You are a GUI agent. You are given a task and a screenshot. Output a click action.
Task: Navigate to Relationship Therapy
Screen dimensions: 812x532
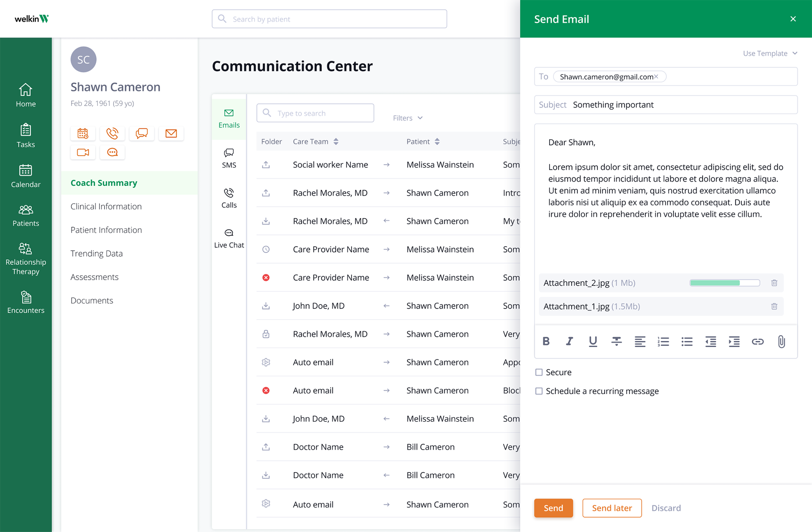(x=26, y=258)
